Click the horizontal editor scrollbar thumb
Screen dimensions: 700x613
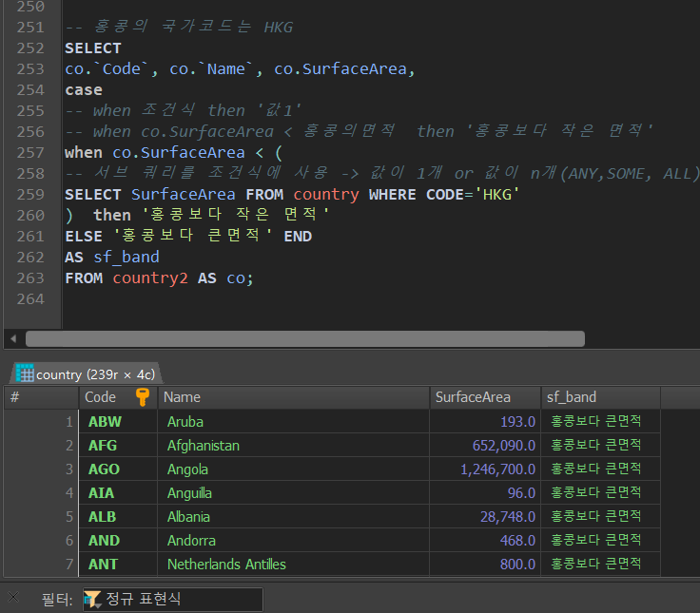(x=305, y=338)
